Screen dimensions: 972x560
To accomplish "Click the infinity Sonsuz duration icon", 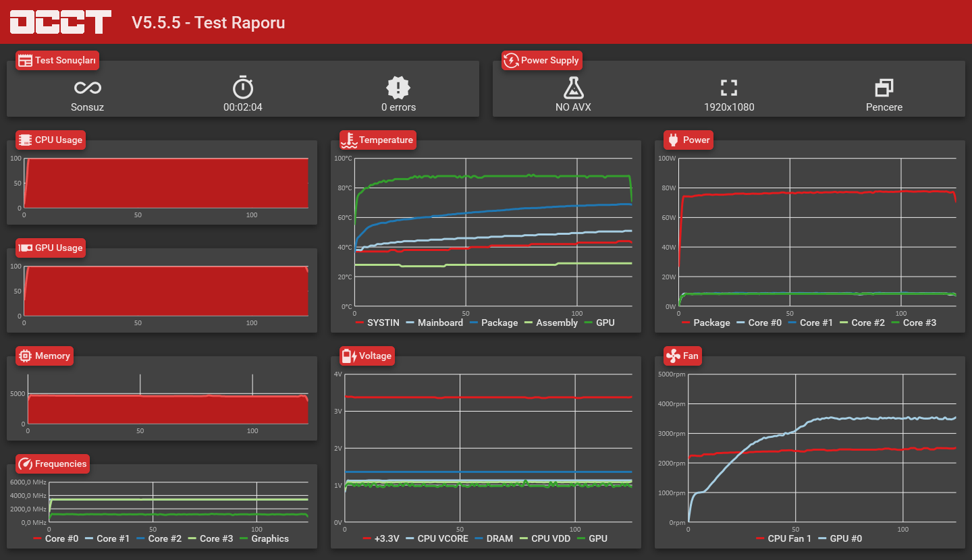I will pos(88,88).
